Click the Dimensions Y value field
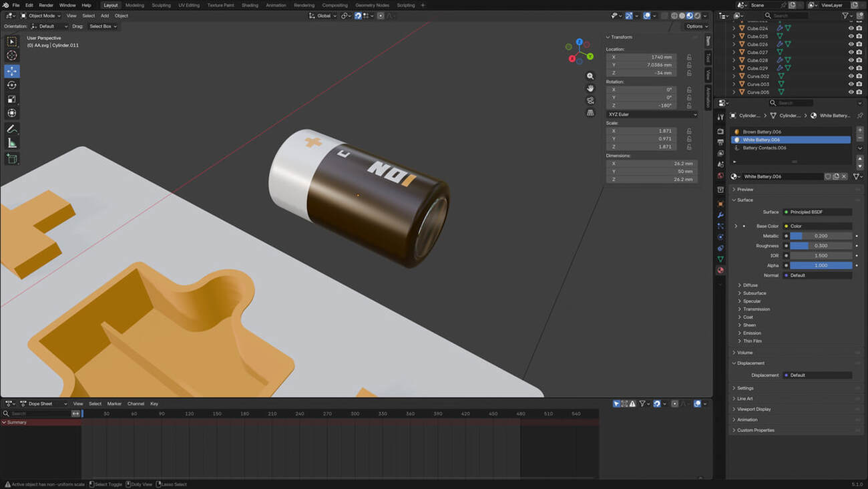 coord(651,172)
